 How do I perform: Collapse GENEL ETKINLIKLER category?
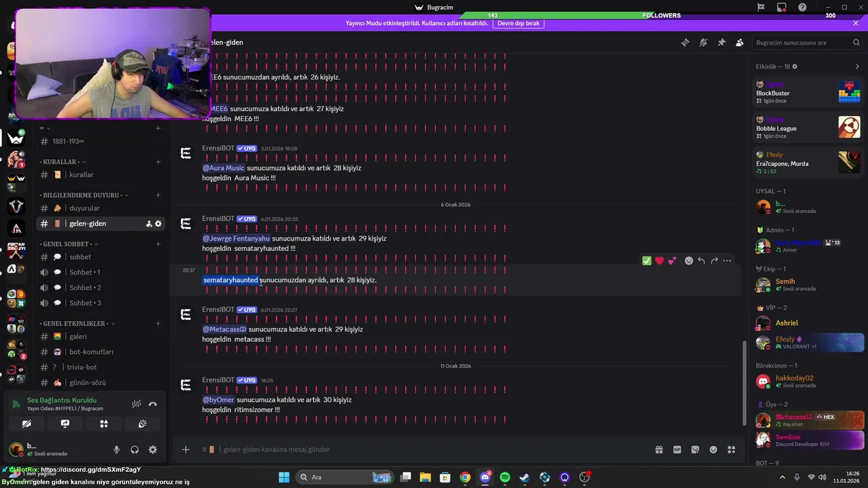pos(77,324)
